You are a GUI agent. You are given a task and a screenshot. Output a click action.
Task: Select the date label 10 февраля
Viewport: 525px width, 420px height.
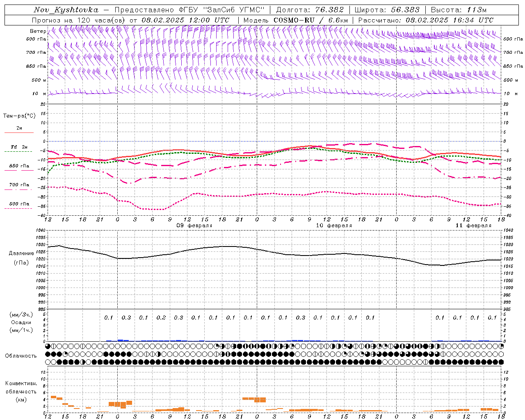point(334,226)
